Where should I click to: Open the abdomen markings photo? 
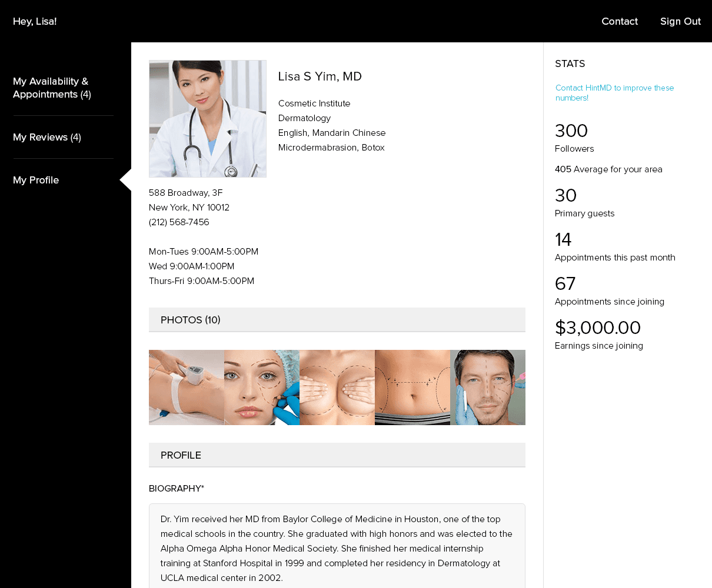click(412, 387)
